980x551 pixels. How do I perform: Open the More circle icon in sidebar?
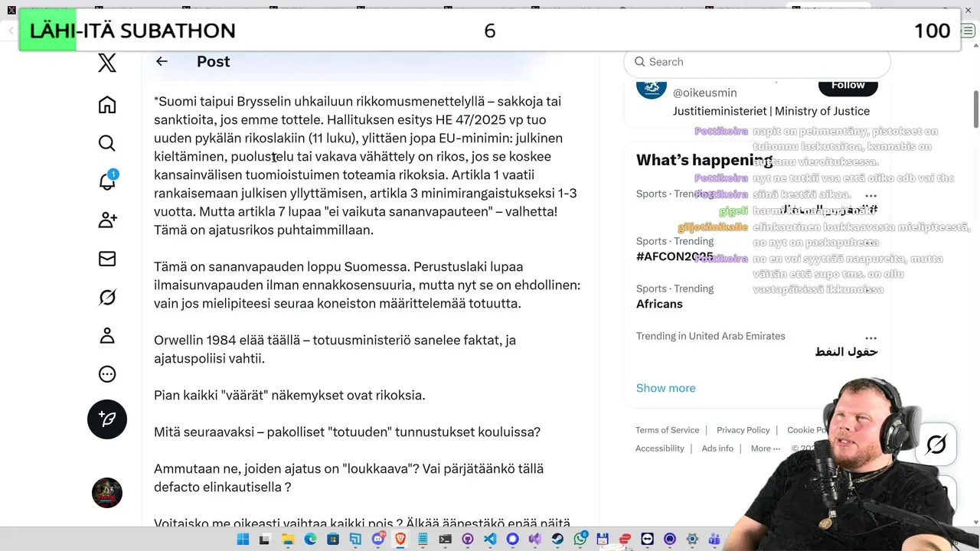(x=107, y=374)
